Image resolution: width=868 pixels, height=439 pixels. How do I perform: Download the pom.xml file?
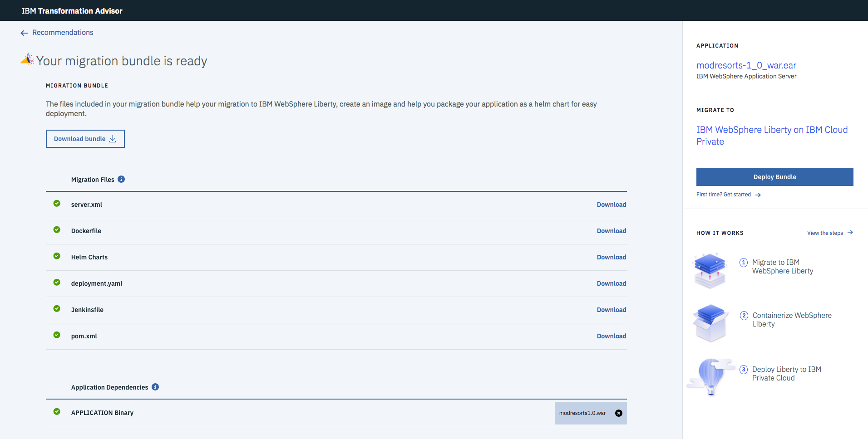tap(612, 336)
